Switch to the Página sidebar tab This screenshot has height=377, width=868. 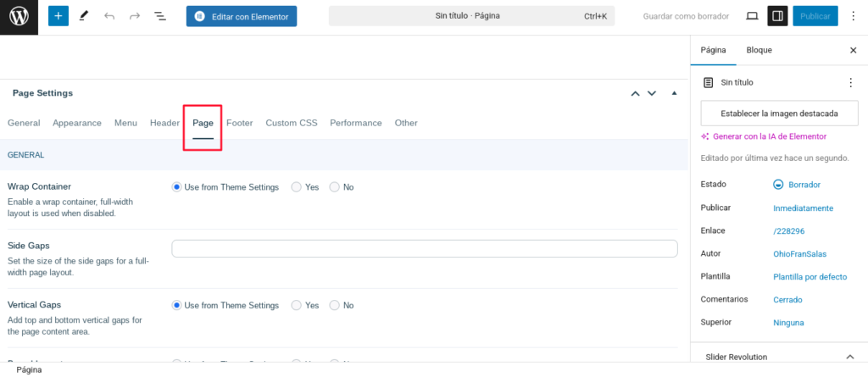tap(714, 50)
